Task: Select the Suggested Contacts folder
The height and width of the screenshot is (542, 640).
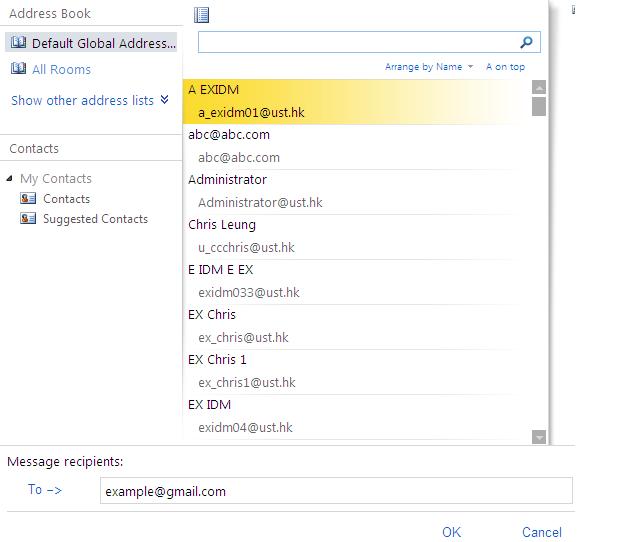Action: (x=95, y=219)
